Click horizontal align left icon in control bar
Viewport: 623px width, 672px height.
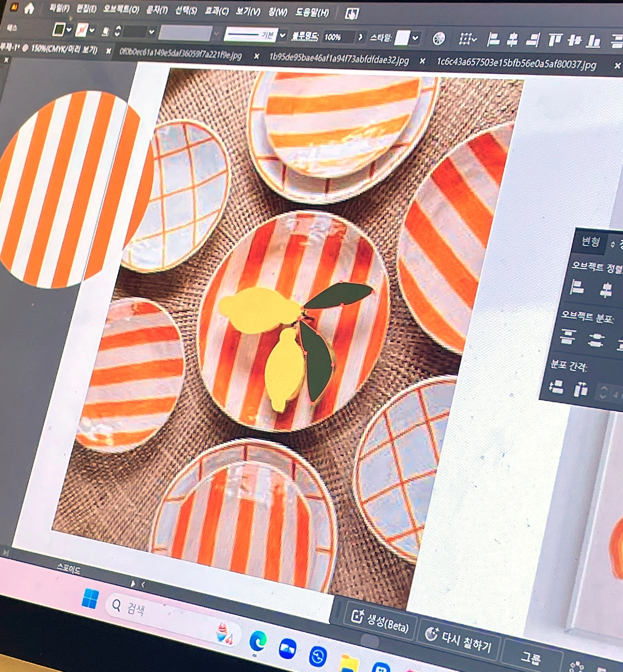493,39
